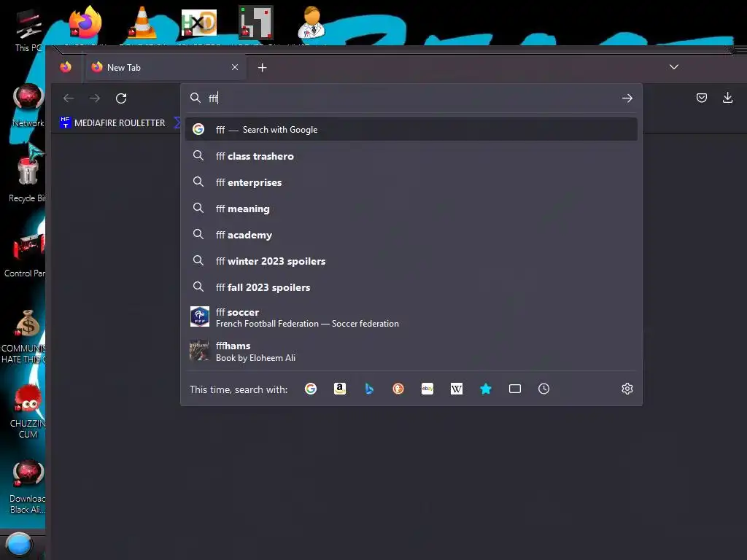This screenshot has width=747, height=560.
Task: Open money bag desktop shortcut
Action: coord(25,336)
